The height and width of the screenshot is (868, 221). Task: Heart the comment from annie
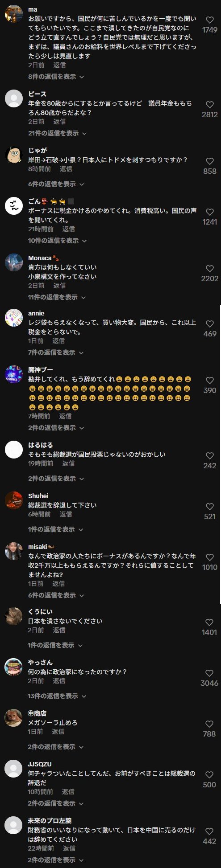[209, 324]
